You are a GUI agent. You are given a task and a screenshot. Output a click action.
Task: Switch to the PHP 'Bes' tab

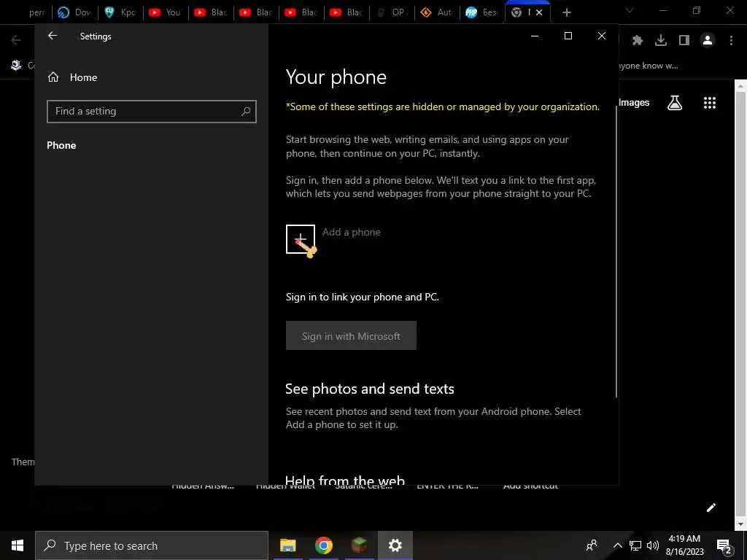click(483, 12)
